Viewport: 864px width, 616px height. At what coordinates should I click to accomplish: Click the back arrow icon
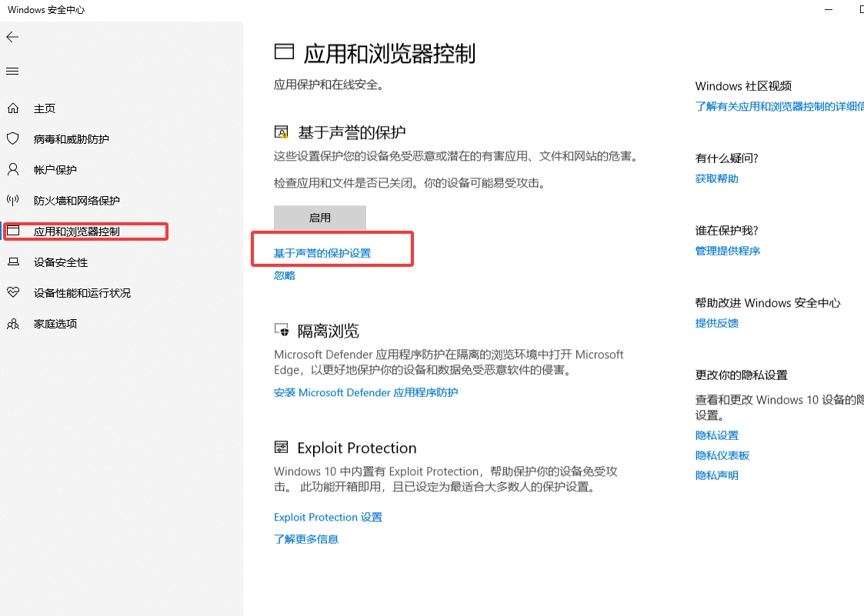(x=12, y=37)
